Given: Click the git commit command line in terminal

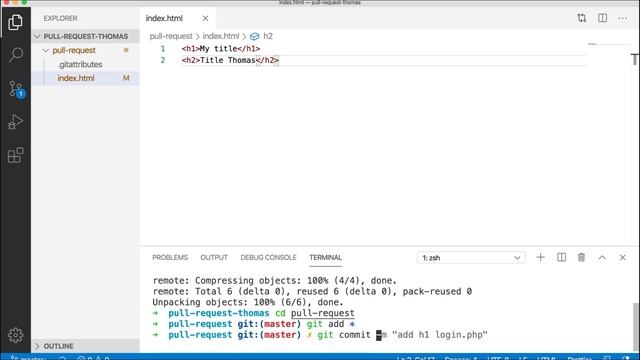Looking at the screenshot, I should 320,335.
